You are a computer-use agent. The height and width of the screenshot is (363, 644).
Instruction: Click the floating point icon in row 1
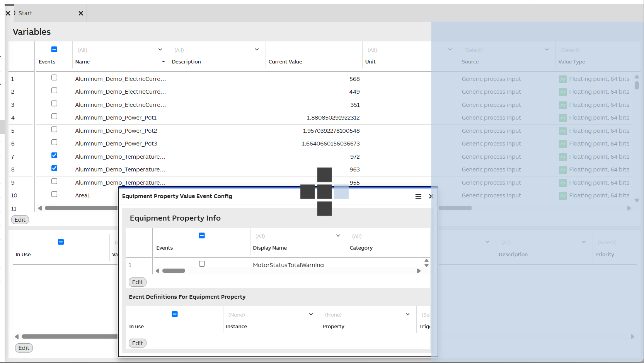pyautogui.click(x=563, y=79)
